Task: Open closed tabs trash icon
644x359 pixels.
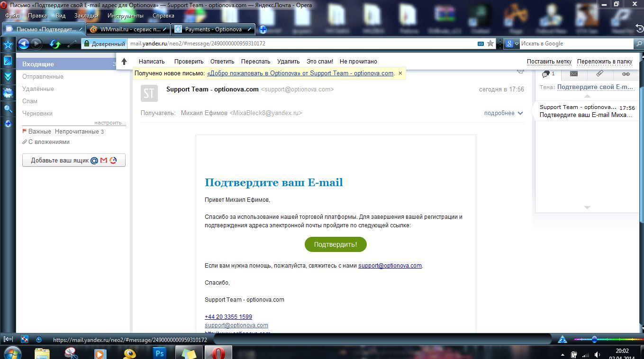Action: (x=639, y=28)
